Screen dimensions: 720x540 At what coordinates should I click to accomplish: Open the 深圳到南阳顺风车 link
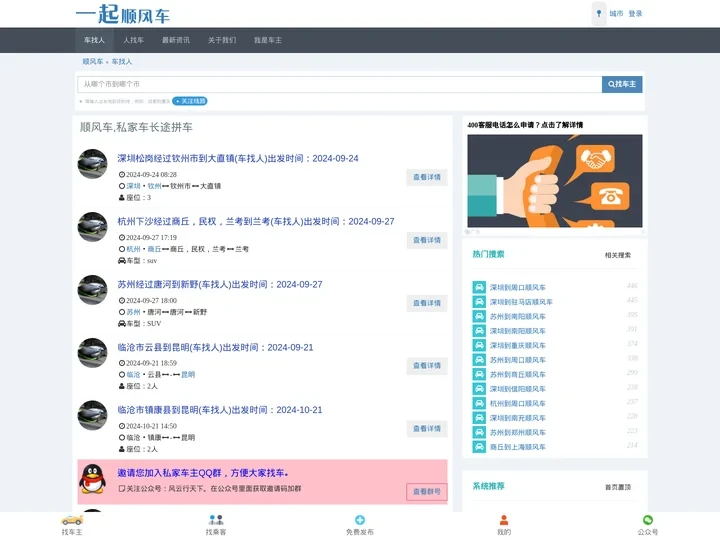tap(518, 331)
